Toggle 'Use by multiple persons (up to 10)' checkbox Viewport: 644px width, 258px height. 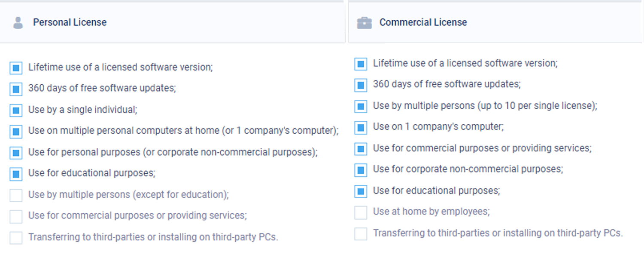point(361,106)
